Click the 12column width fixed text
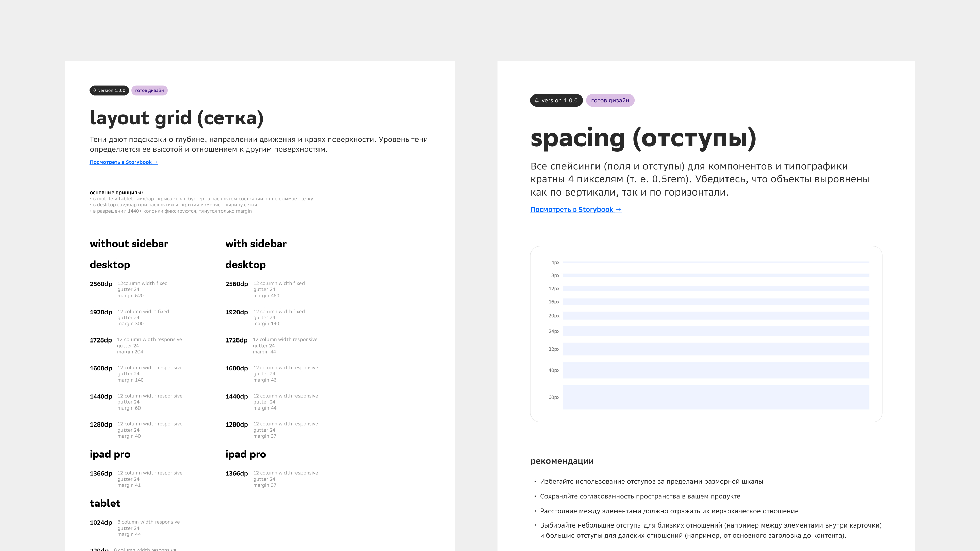 click(143, 283)
